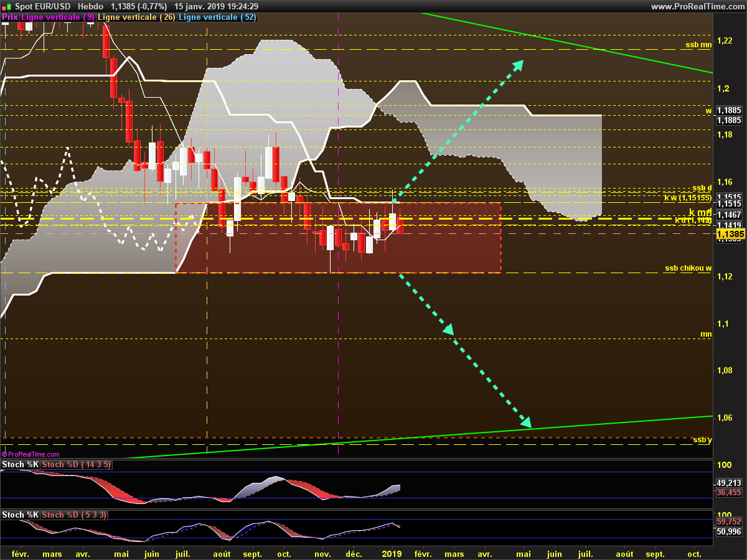Click the '15 janv. 2019 19:24:29' timestamp
Image resolution: width=747 pixels, height=560 pixels.
[217, 6]
